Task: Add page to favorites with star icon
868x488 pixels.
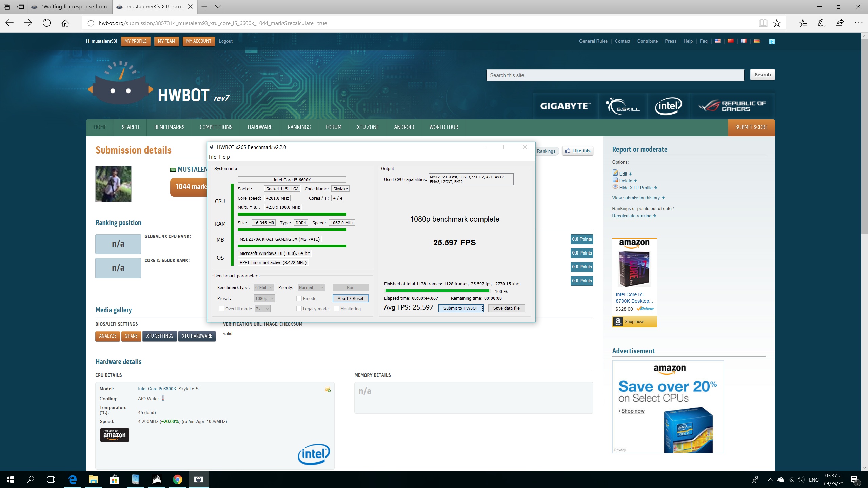Action: (x=777, y=23)
